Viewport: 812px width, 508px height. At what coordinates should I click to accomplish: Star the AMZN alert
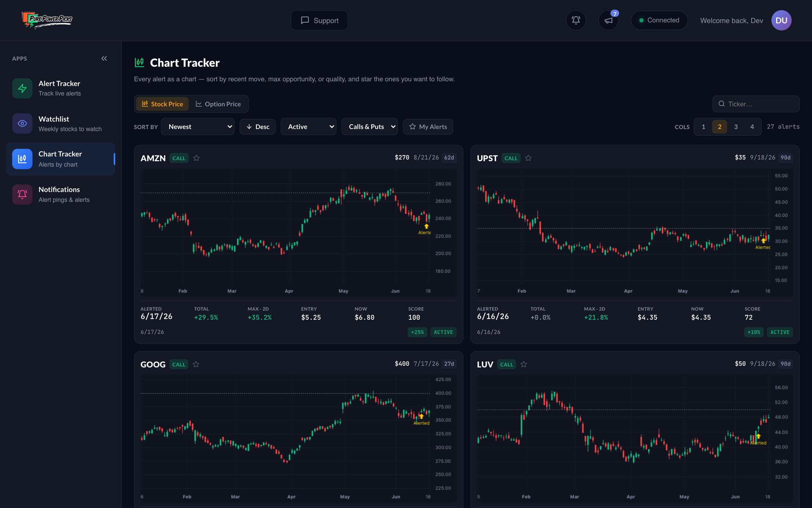click(196, 158)
